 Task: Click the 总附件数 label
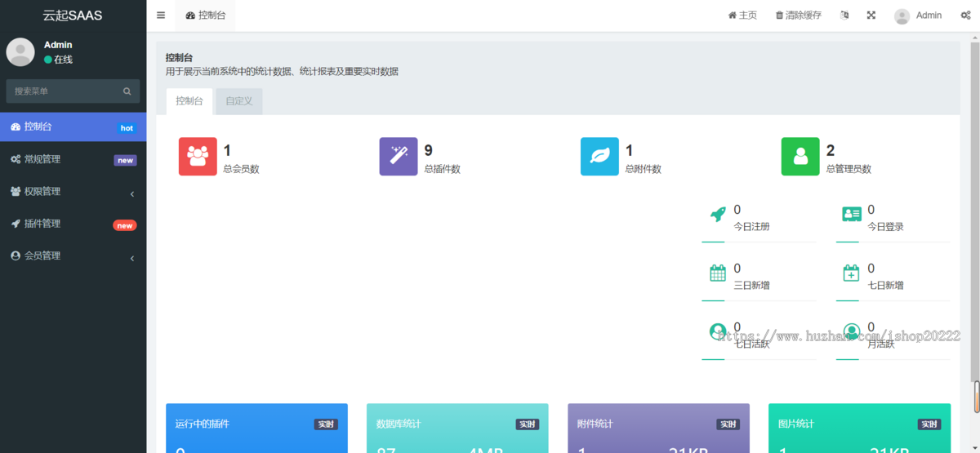click(x=643, y=169)
